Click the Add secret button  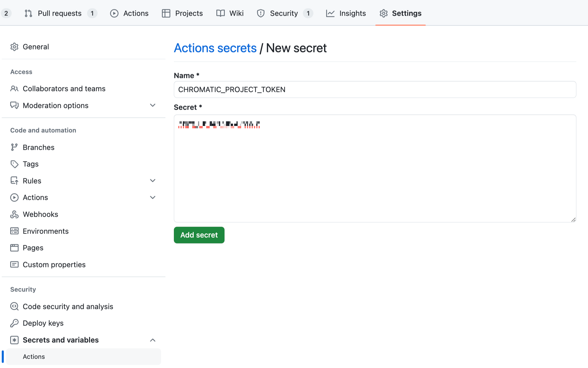199,235
